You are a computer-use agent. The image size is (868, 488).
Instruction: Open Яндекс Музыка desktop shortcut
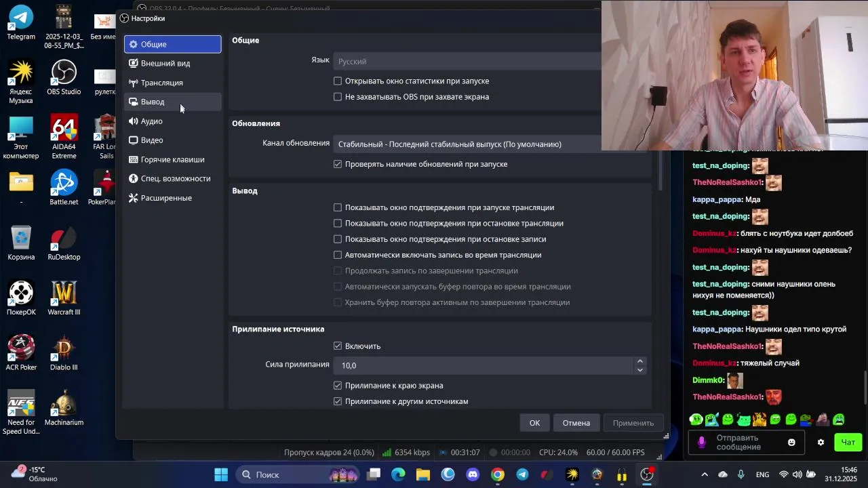[21, 82]
